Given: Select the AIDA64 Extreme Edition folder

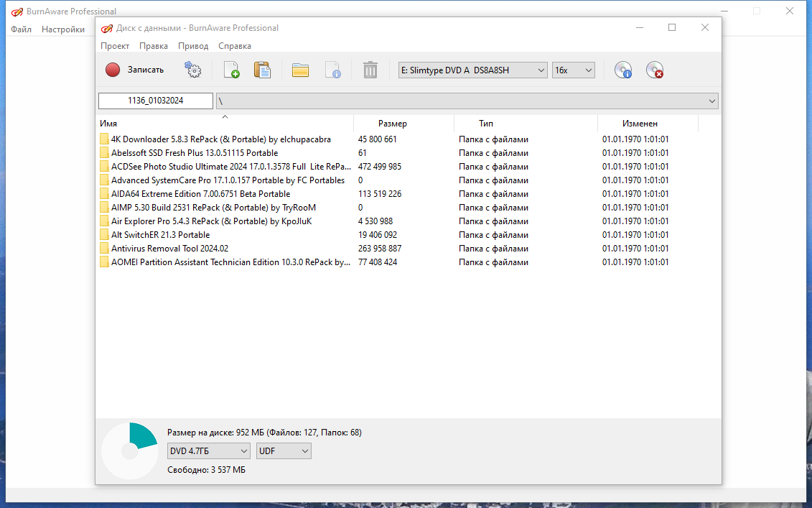Looking at the screenshot, I should 201,194.
